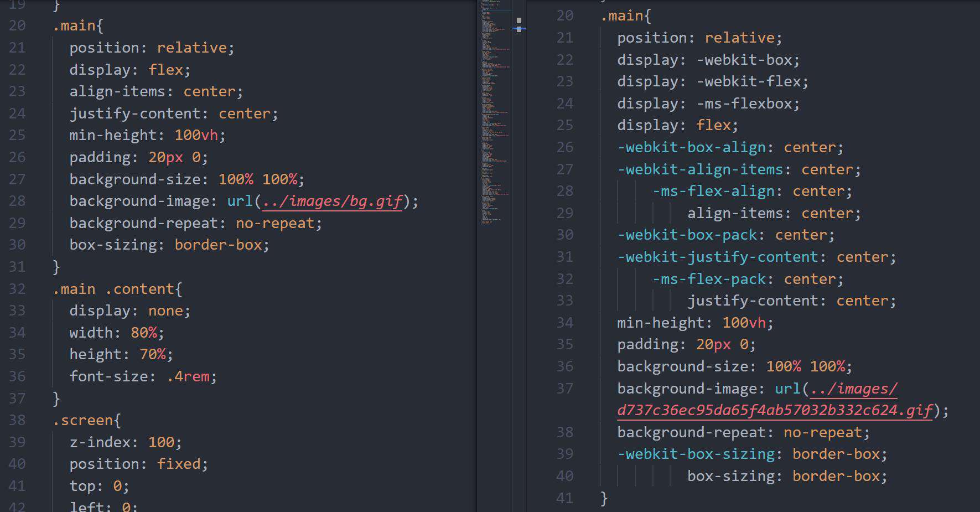Click 'font-size: .4rem;' line
This screenshot has height=512, width=980.
tap(143, 376)
